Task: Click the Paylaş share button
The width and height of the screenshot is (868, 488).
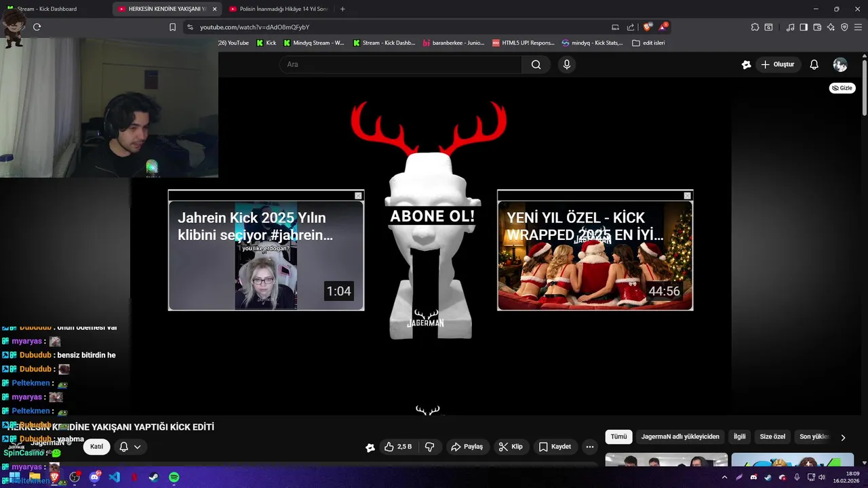Action: click(x=467, y=447)
